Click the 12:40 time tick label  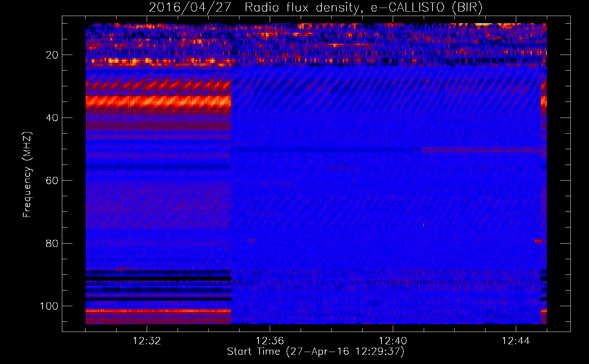tap(393, 341)
